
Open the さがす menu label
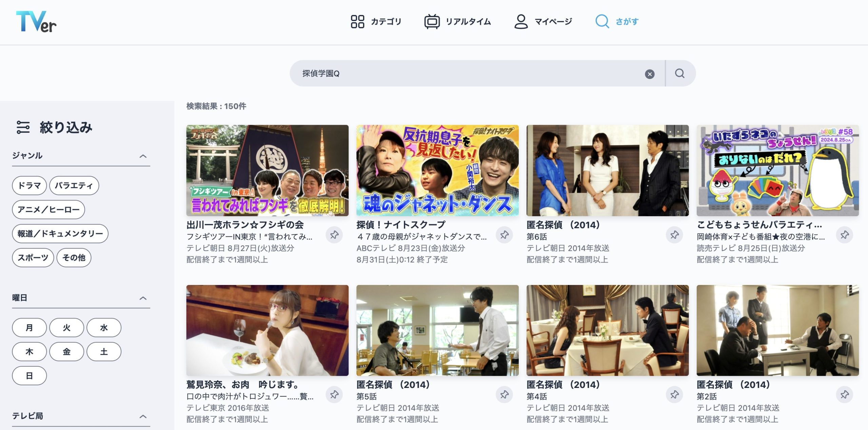click(627, 22)
